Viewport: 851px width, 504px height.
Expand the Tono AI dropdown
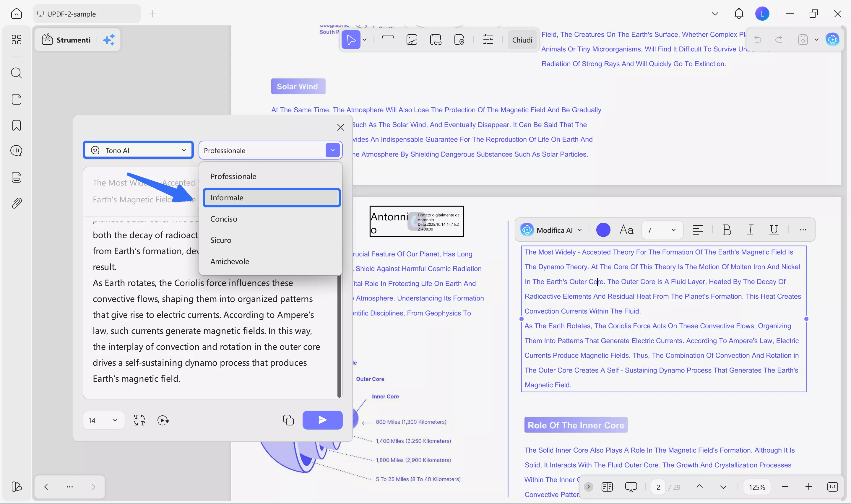click(x=138, y=150)
